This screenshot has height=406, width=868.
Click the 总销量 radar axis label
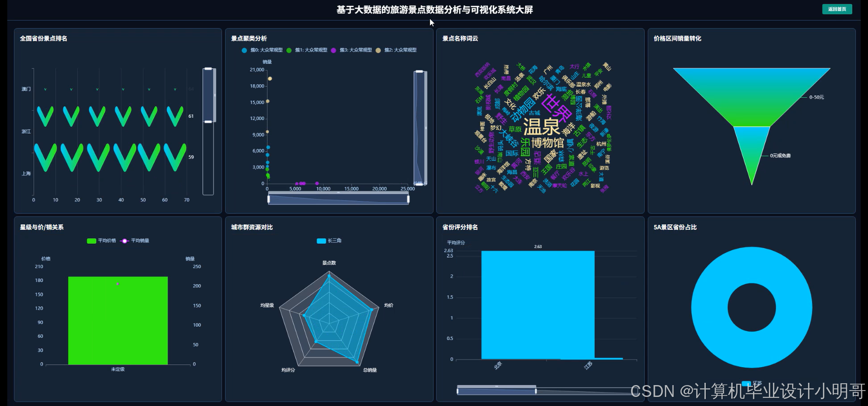pyautogui.click(x=370, y=370)
